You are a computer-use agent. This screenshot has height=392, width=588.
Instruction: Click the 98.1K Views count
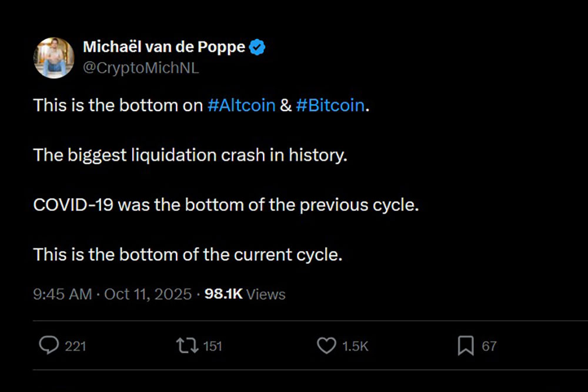pos(245,294)
